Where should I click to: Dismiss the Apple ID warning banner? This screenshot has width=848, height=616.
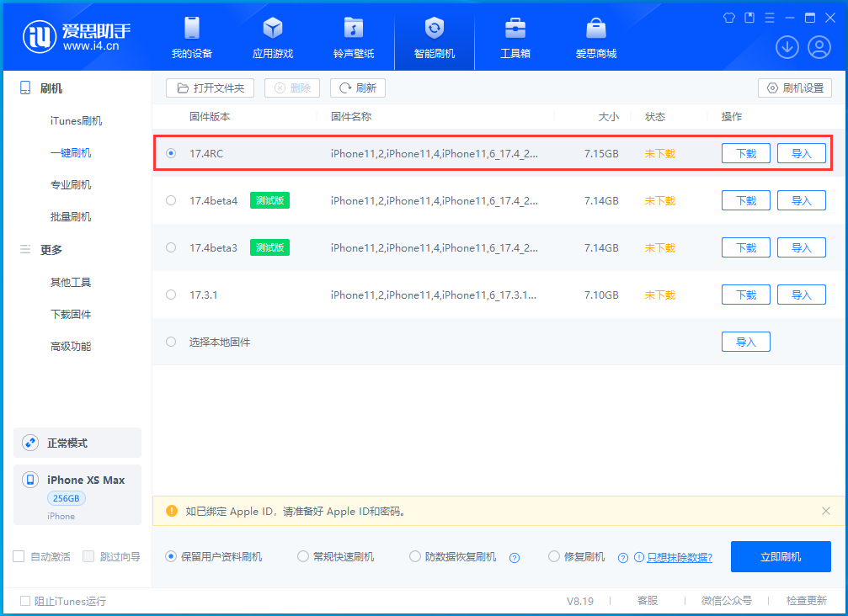[x=824, y=511]
